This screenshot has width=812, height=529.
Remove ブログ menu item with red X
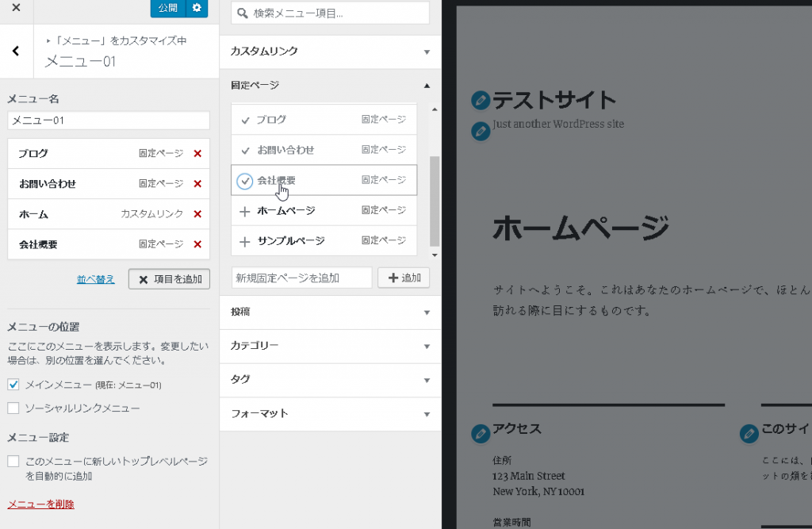coord(197,154)
